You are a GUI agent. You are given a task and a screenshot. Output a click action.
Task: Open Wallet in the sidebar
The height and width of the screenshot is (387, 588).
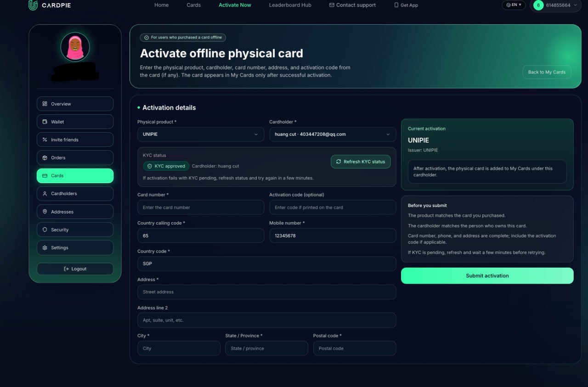click(75, 122)
